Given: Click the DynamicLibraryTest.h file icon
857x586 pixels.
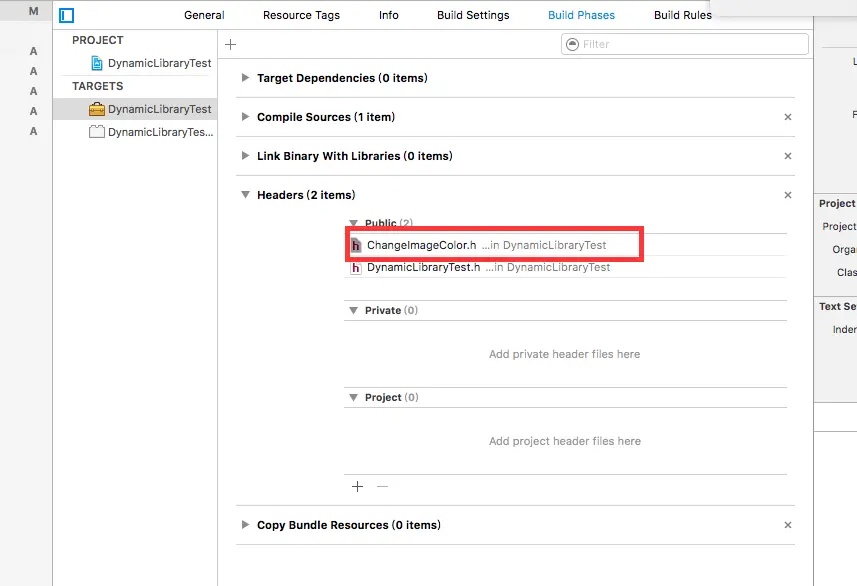Looking at the screenshot, I should [356, 268].
